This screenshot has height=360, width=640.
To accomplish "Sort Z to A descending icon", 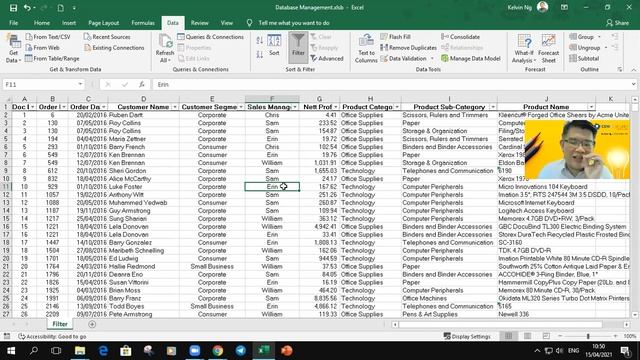I will [260, 55].
